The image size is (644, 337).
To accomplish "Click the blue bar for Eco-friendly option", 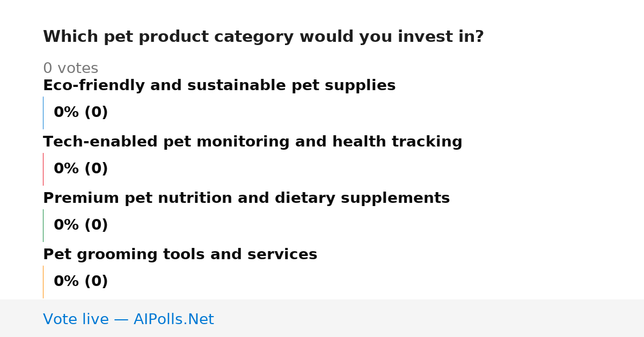I will click(43, 113).
